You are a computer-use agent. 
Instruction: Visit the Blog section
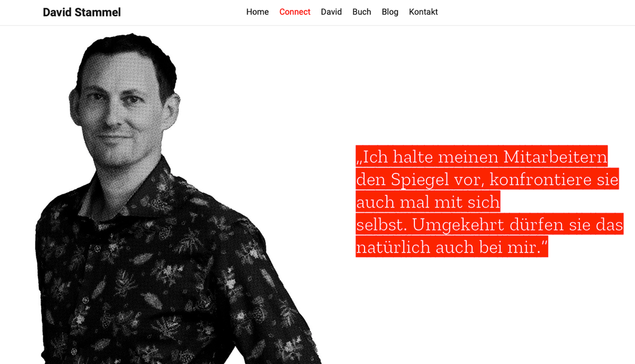[390, 12]
